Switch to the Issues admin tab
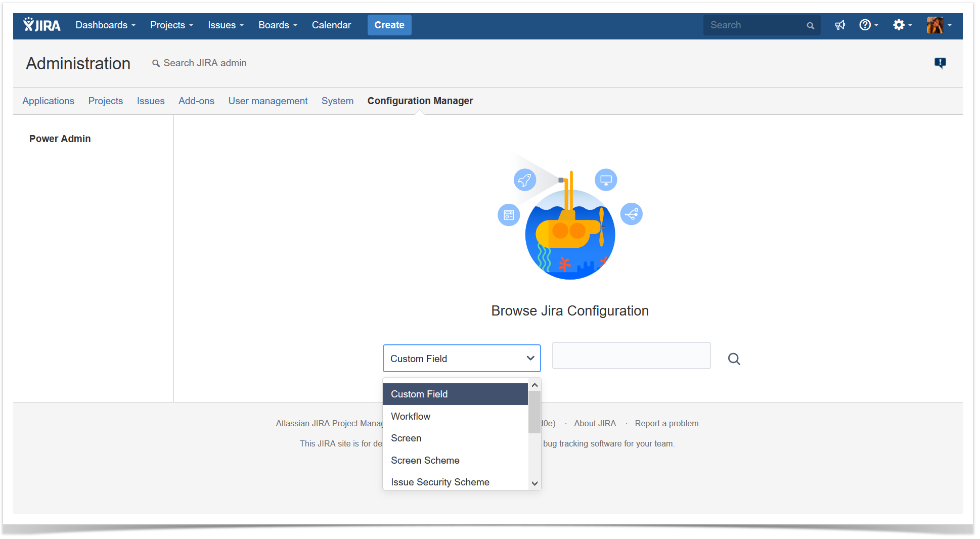 point(151,101)
